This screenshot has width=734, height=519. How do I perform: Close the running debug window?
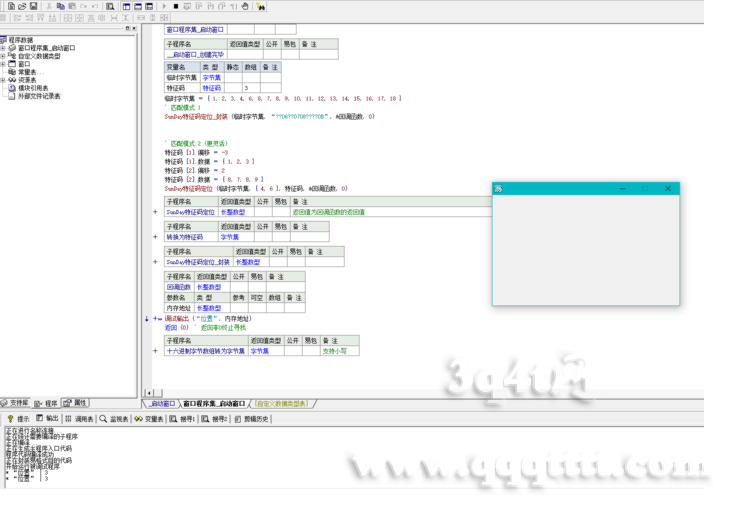point(668,189)
